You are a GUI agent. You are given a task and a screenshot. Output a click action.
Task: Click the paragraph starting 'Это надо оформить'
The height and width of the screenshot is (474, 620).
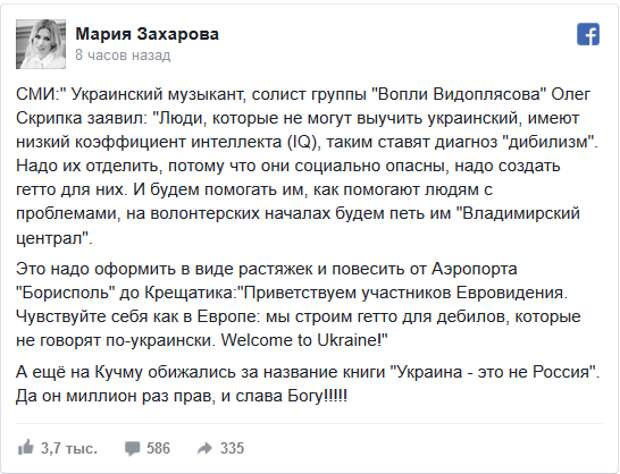(299, 304)
